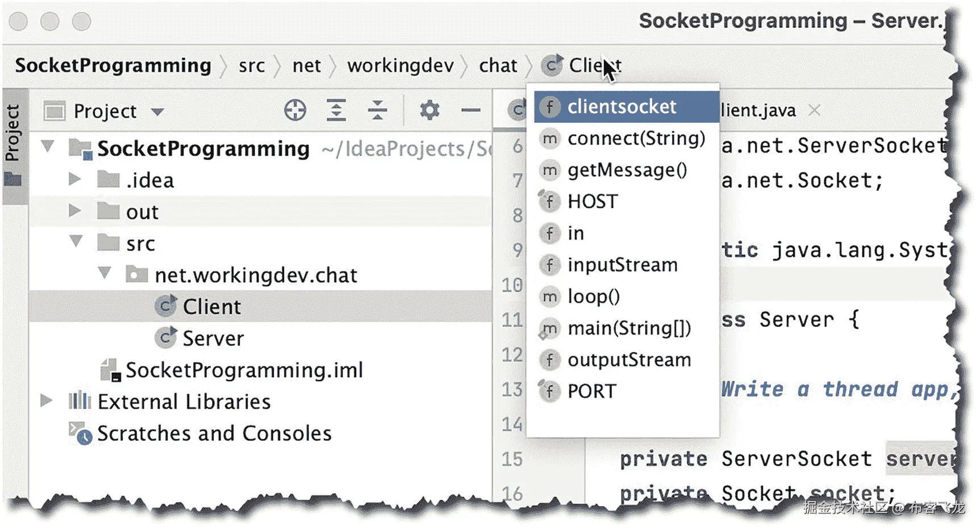Select the out folder row
Image resolution: width=980 pixels, height=530 pixels.
click(260, 212)
